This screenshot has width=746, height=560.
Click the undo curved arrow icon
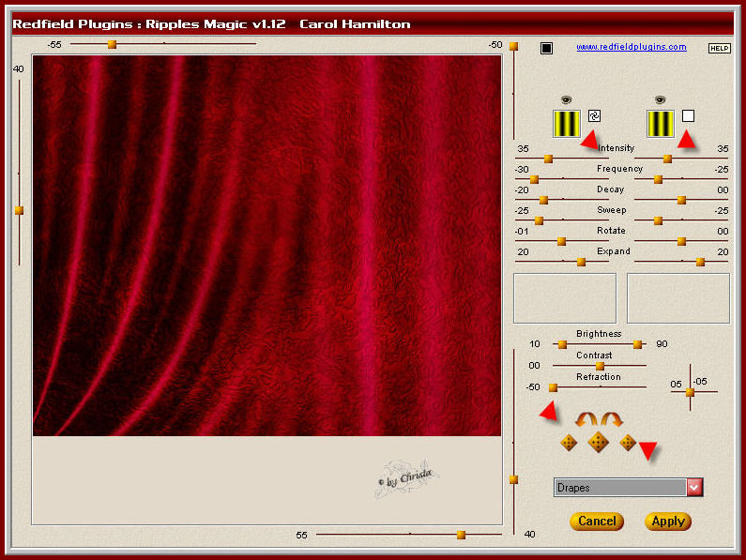586,419
